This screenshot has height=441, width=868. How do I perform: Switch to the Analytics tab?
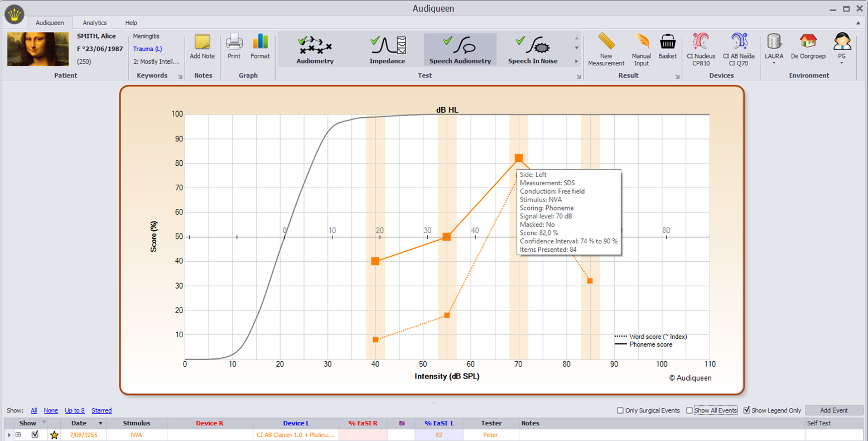[x=94, y=23]
